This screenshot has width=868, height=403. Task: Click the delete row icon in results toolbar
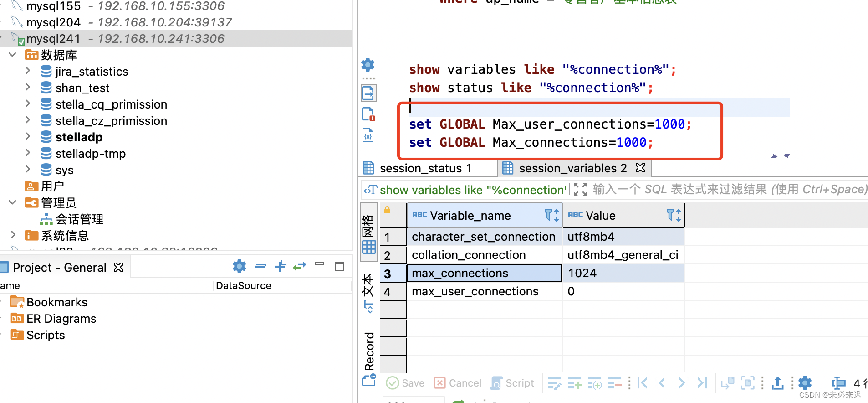615,383
